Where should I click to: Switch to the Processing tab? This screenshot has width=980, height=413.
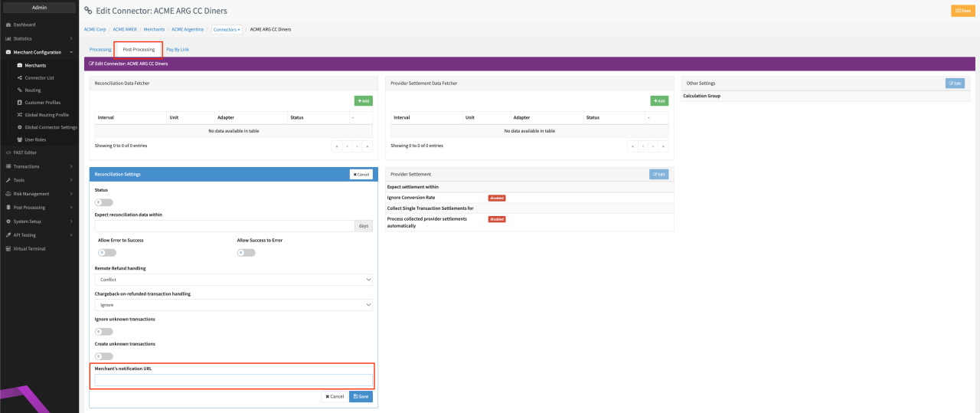click(100, 49)
